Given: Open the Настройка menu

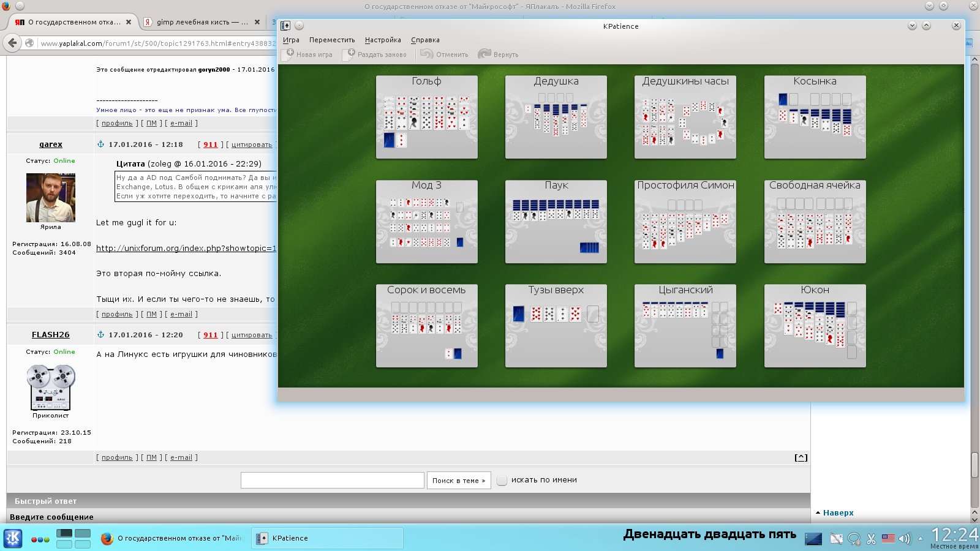Looking at the screenshot, I should [383, 40].
